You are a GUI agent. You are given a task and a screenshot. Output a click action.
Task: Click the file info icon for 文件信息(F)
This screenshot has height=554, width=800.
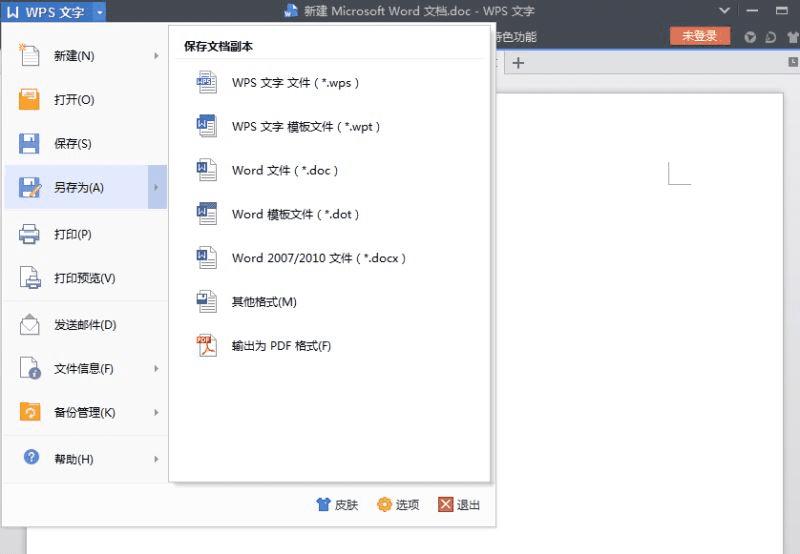pyautogui.click(x=30, y=368)
